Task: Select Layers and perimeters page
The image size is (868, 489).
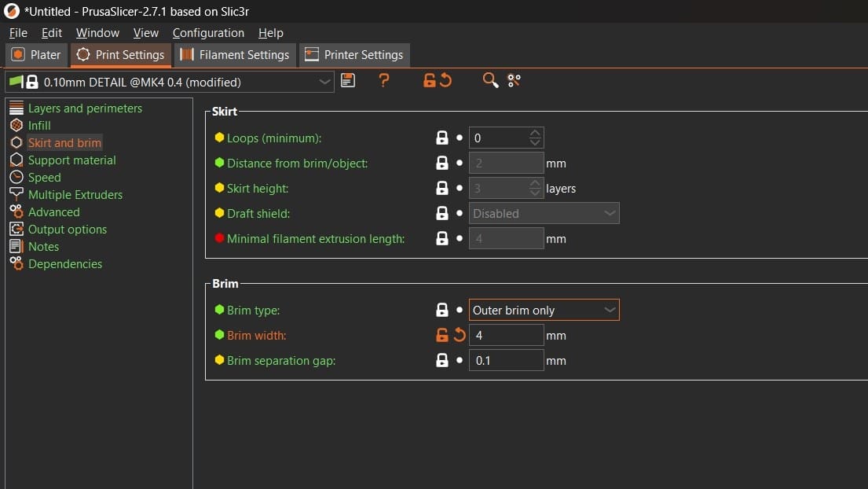Action: (86, 108)
